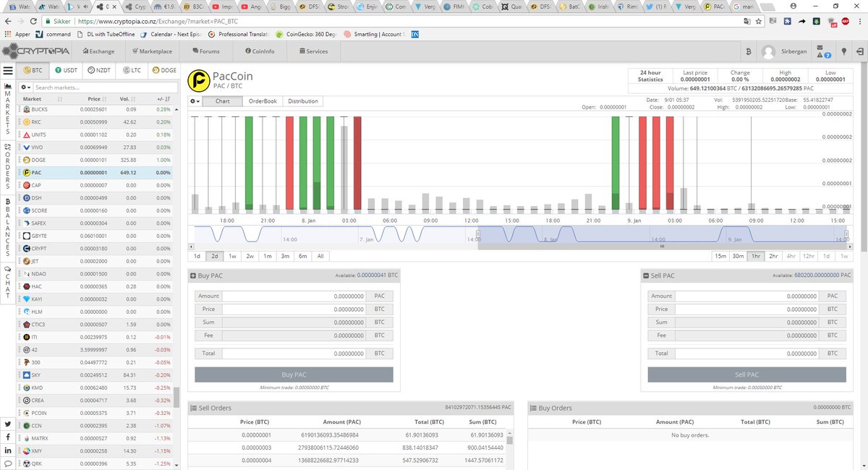Switch to the OrderBook tab
The height and width of the screenshot is (470, 868).
pyautogui.click(x=263, y=101)
